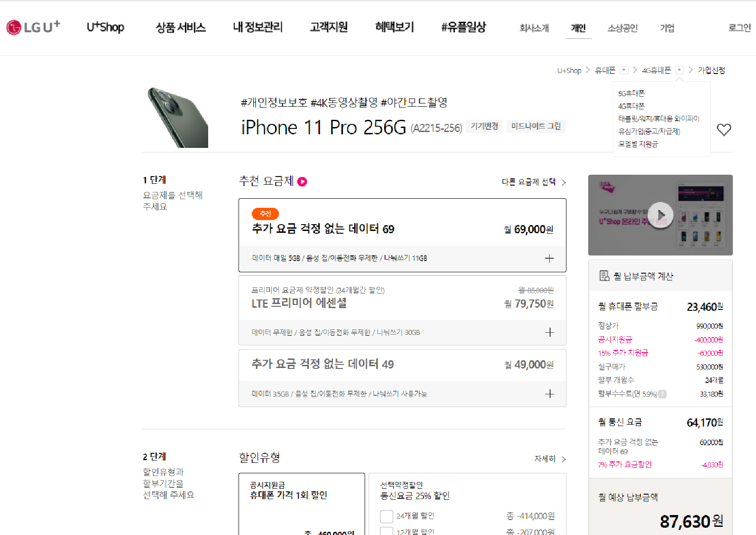Screen dimensions: 756x535
Task: Select 태블릿/워치/휴대용 와이파이 option
Action: [659, 119]
